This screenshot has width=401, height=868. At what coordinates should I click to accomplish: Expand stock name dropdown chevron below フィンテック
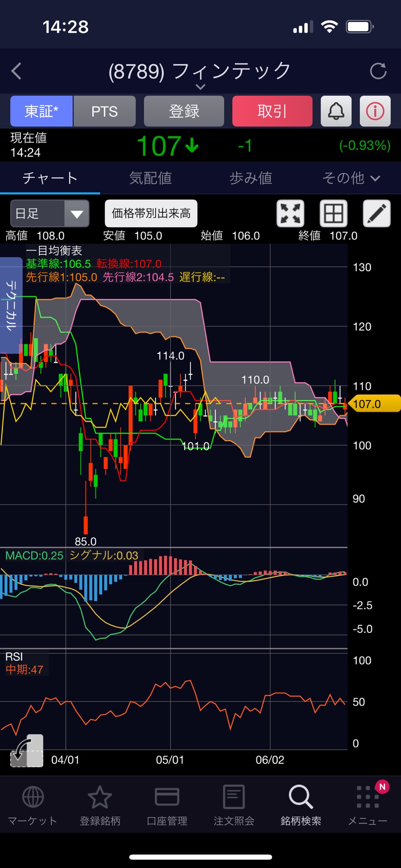click(200, 86)
